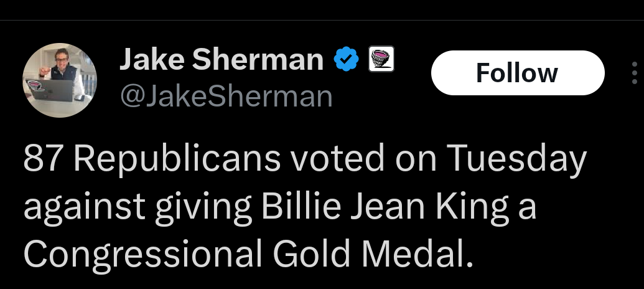Click the word "Republicans" in the tweet
644x289 pixels.
[177, 160]
